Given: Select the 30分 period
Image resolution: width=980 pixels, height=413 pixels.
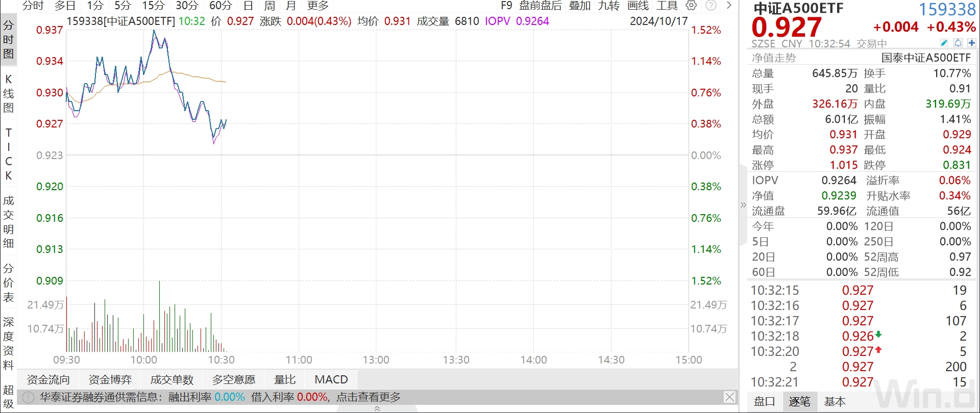Looking at the screenshot, I should pyautogui.click(x=187, y=6).
